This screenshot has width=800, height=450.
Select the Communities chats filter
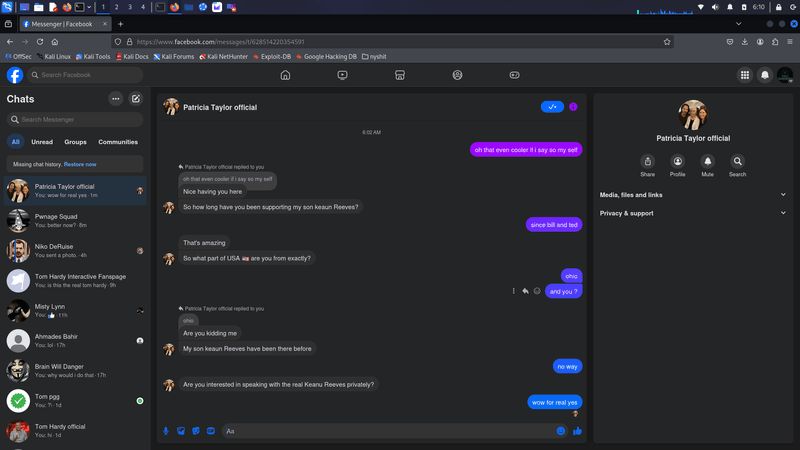pos(118,142)
